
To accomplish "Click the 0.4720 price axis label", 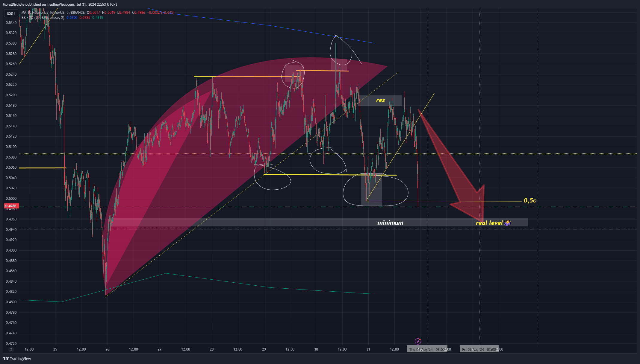I will click(x=11, y=344).
